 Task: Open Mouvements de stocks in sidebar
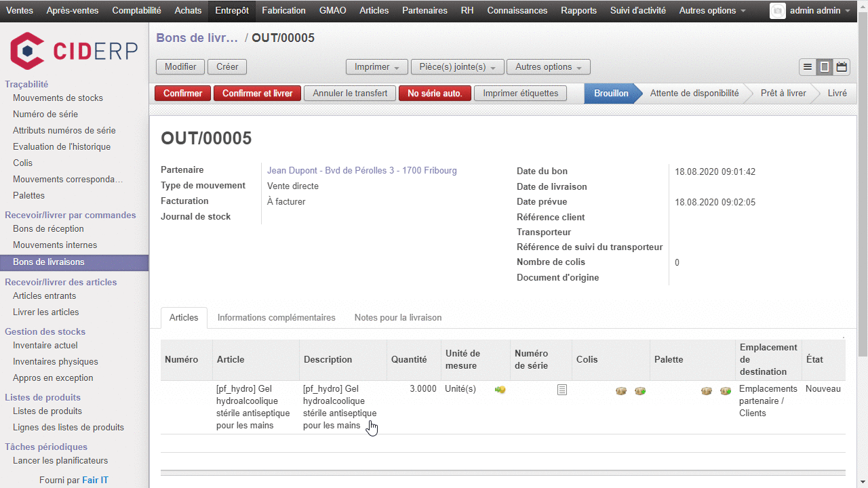point(58,98)
